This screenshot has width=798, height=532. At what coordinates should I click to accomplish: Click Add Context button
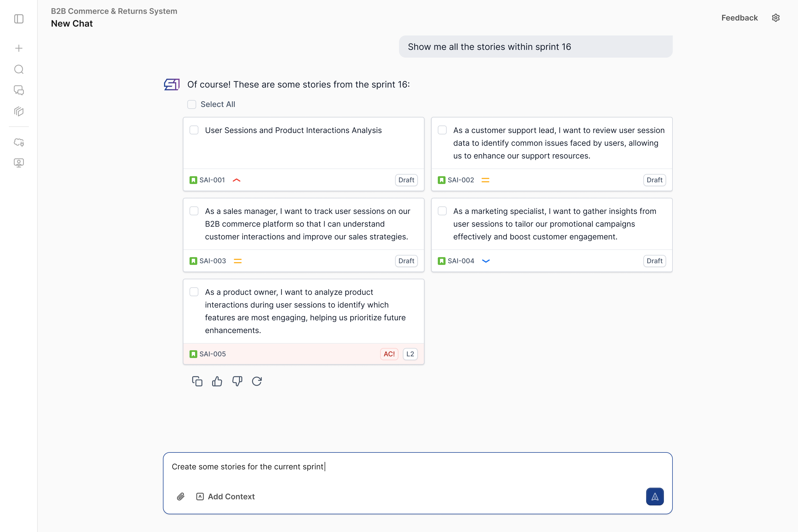pyautogui.click(x=226, y=497)
